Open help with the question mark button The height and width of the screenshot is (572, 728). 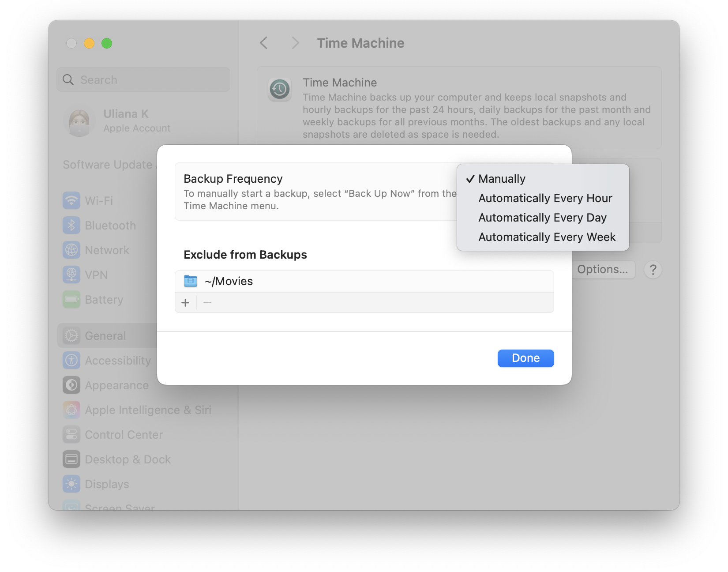(x=653, y=269)
